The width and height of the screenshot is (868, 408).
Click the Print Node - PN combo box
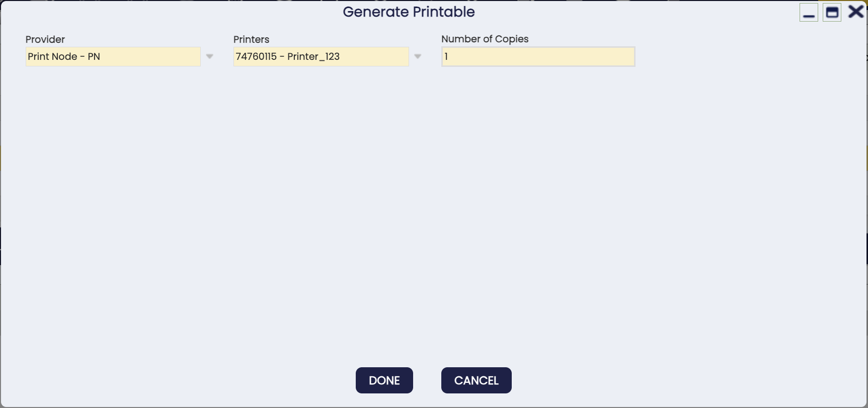(113, 56)
